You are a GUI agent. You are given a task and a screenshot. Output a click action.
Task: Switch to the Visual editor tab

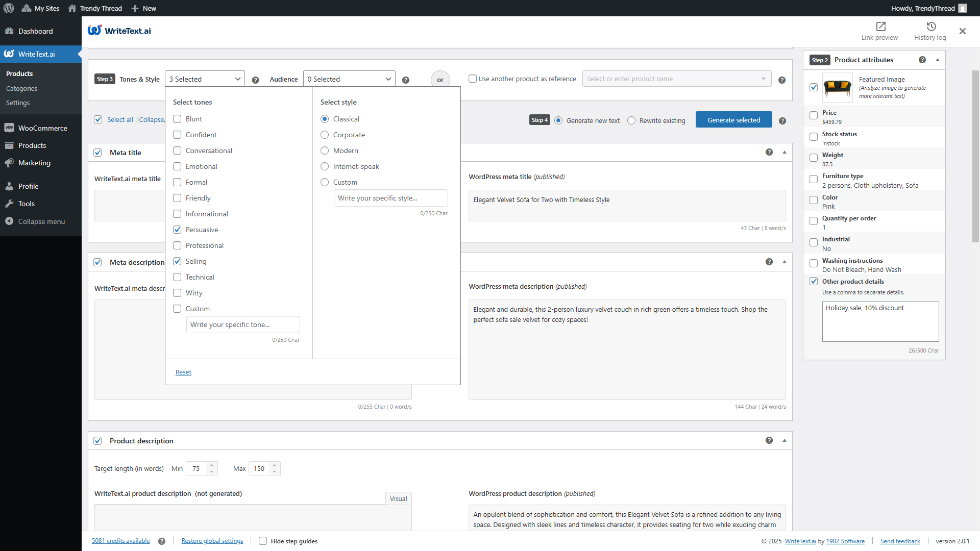(399, 498)
